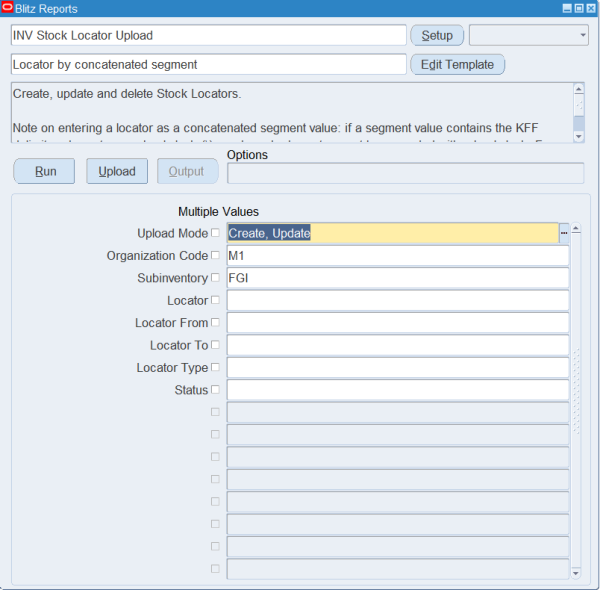
Task: Open Edit Template
Action: [x=458, y=65]
